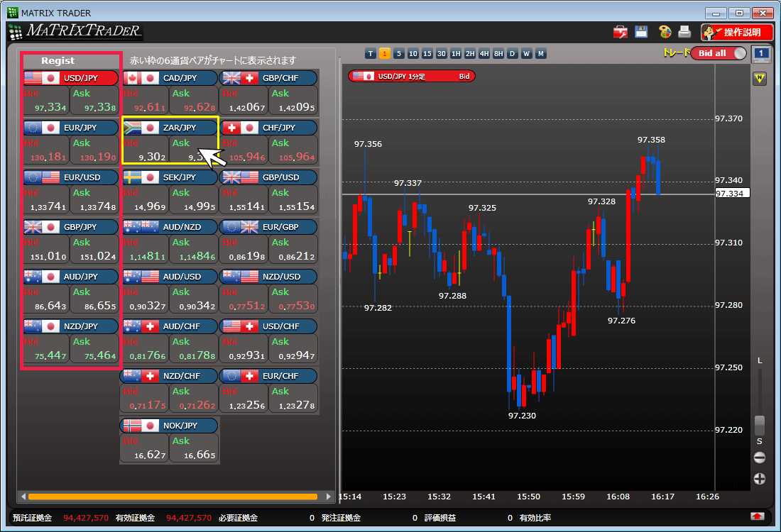Select the 5-minute timeframe button
This screenshot has height=532, width=781.
click(398, 54)
